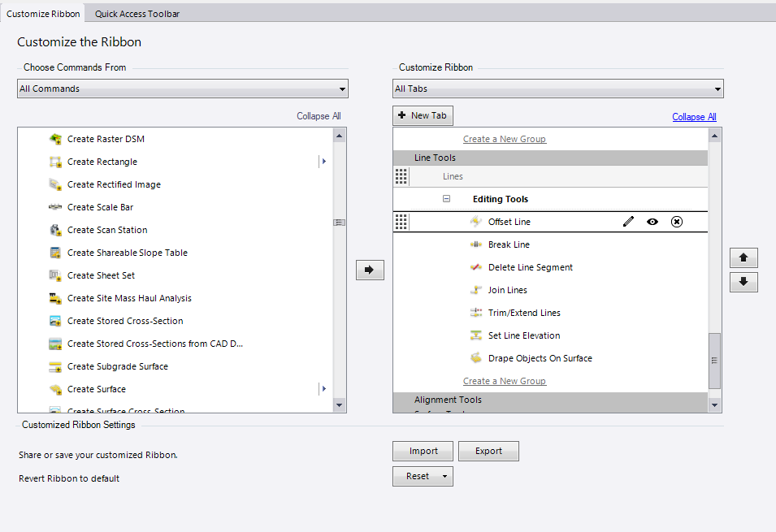The height and width of the screenshot is (532, 776).
Task: Click the Create Scan Station icon
Action: [x=55, y=230]
